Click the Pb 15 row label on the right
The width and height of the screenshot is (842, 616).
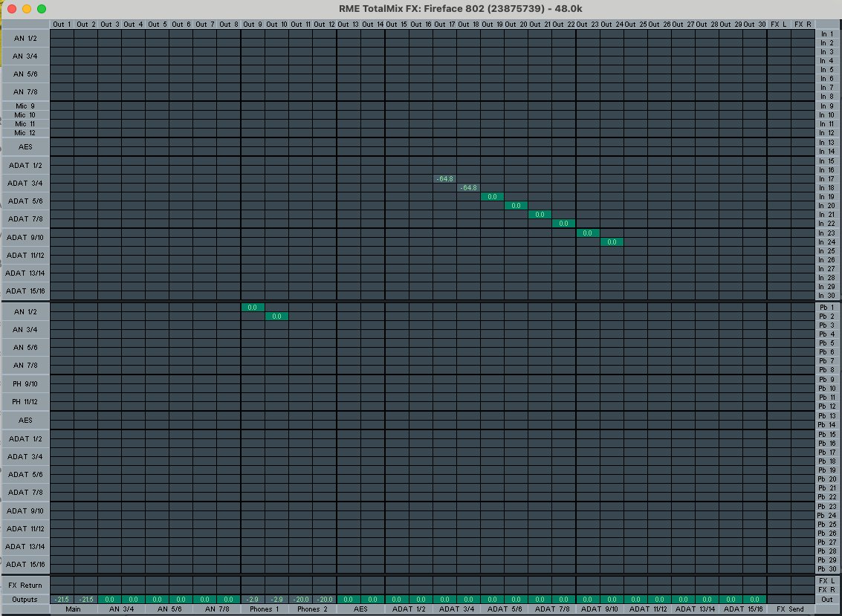pyautogui.click(x=827, y=435)
